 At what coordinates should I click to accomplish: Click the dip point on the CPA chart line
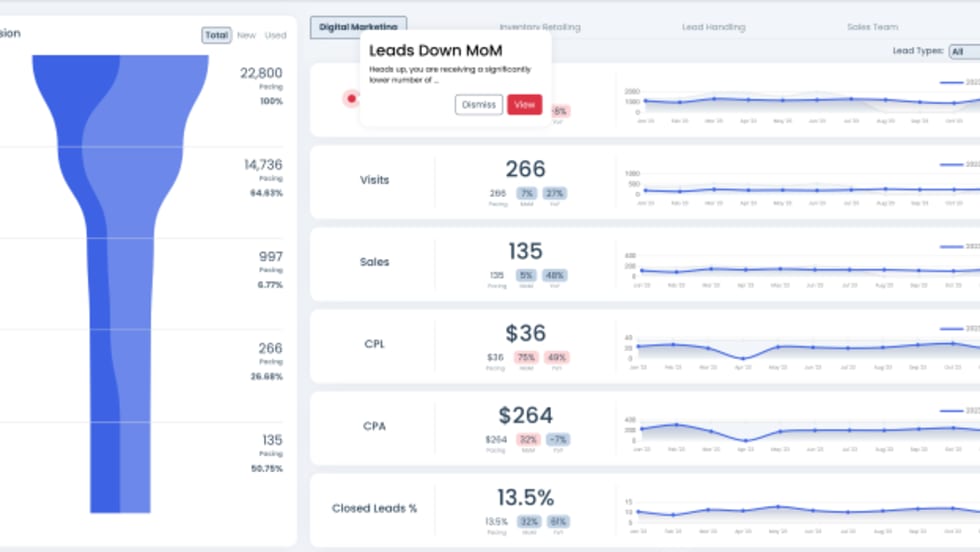point(742,439)
